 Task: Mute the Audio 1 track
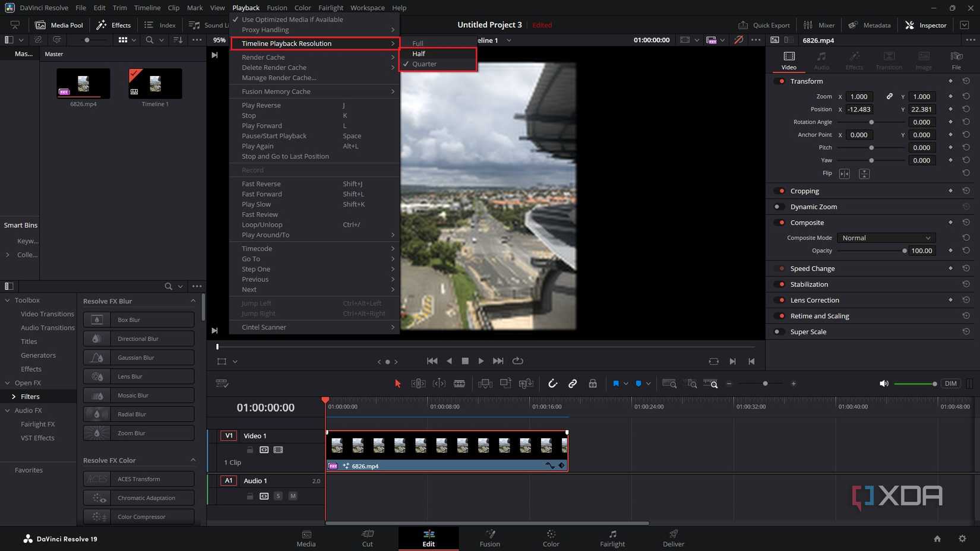(293, 496)
